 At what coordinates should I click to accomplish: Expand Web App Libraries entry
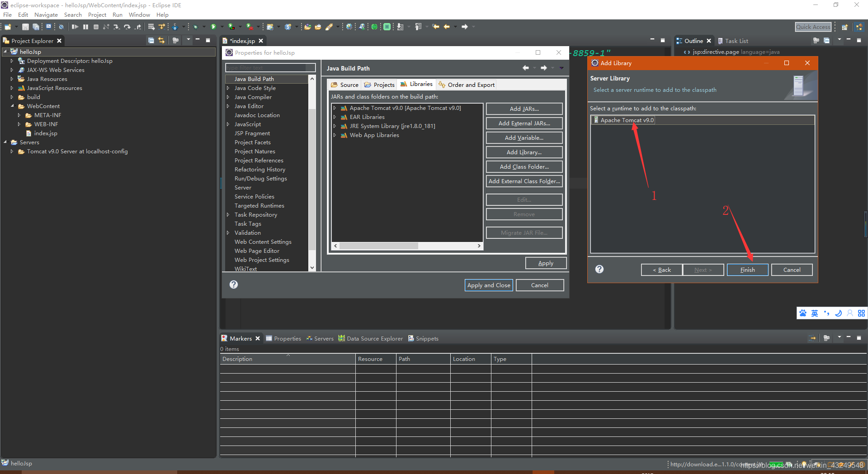335,135
